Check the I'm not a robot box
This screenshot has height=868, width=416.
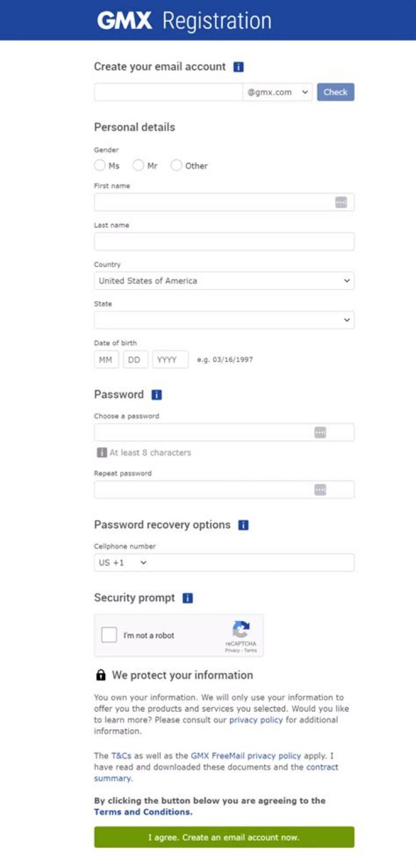point(109,635)
